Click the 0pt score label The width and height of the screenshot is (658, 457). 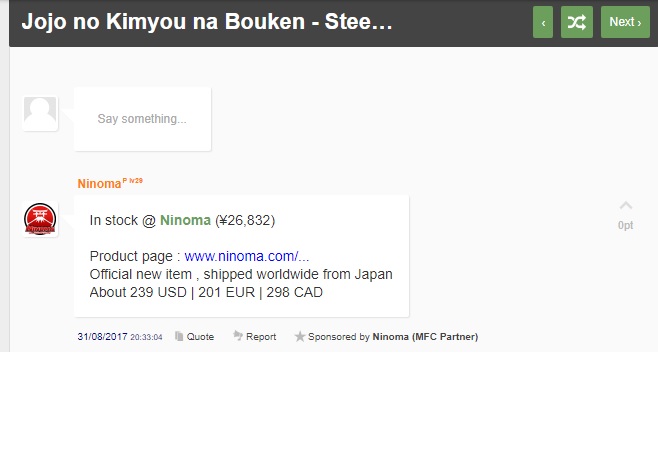(x=625, y=225)
